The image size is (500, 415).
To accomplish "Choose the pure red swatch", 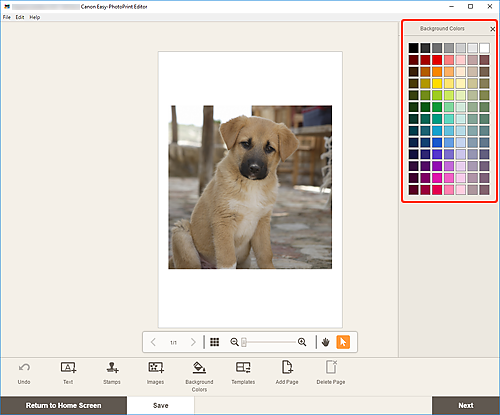I will coord(437,60).
